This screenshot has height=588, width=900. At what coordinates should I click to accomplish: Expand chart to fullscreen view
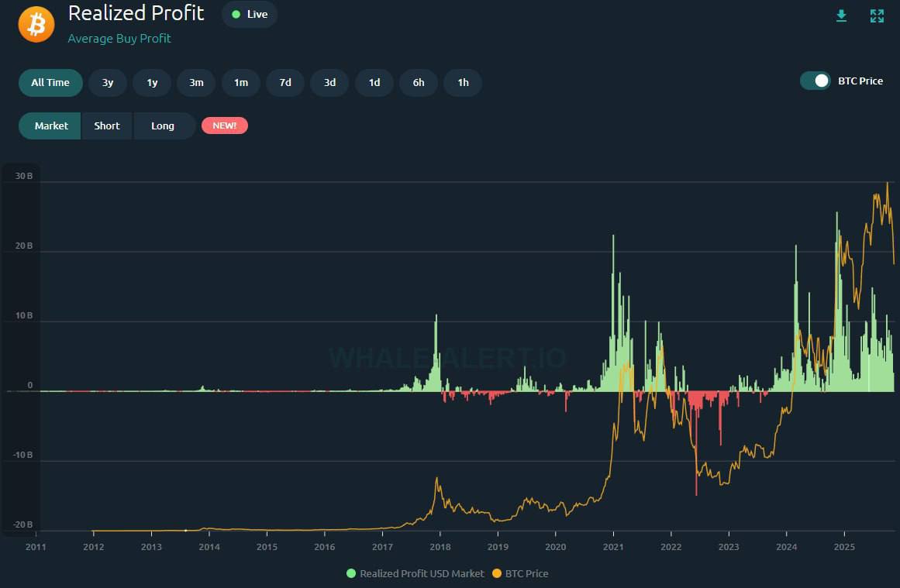[x=877, y=16]
